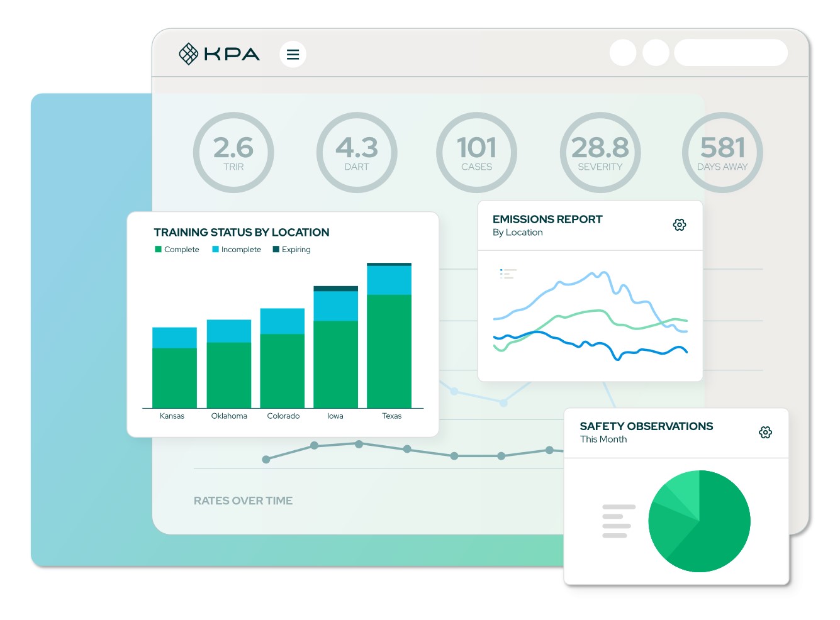This screenshot has height=620, width=840.
Task: Expand the 101 CASES metric circle
Action: point(476,152)
